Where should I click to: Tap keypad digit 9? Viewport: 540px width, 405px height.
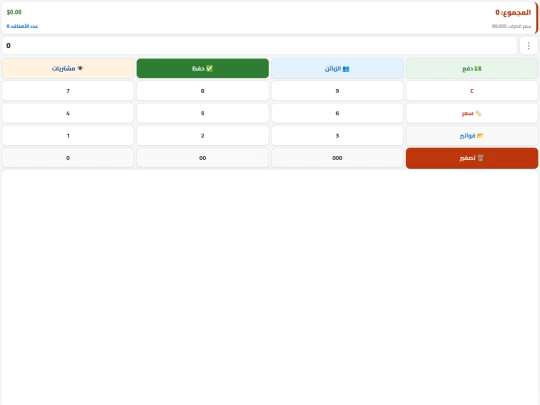coord(337,91)
